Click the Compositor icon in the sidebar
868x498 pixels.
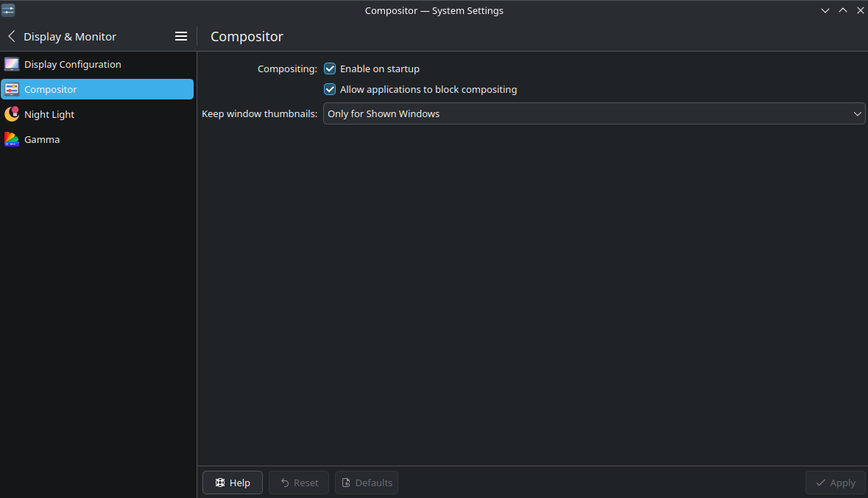pyautogui.click(x=12, y=89)
